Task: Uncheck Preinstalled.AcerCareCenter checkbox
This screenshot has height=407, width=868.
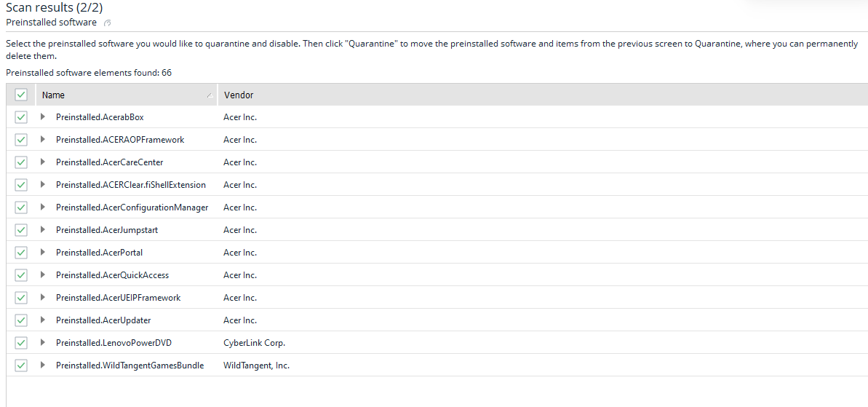Action: 21,162
